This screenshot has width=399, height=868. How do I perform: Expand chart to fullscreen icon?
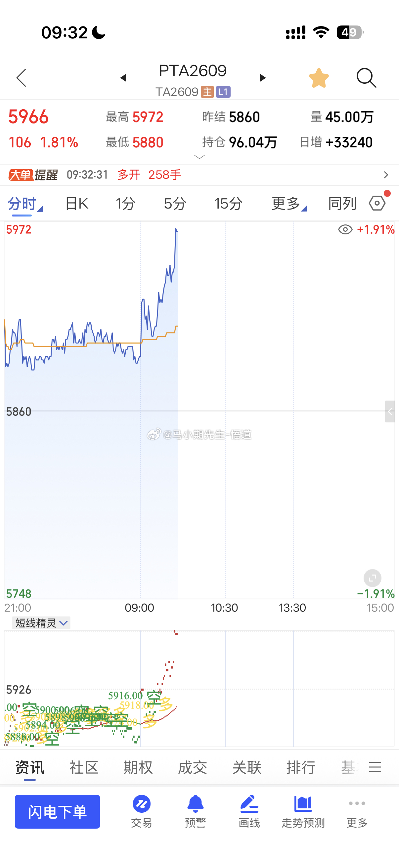pos(373,579)
